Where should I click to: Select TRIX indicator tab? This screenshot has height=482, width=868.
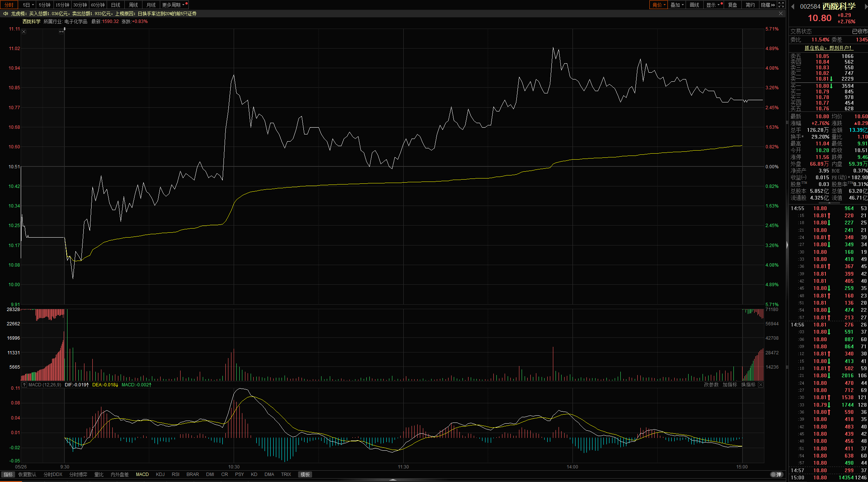(286, 474)
